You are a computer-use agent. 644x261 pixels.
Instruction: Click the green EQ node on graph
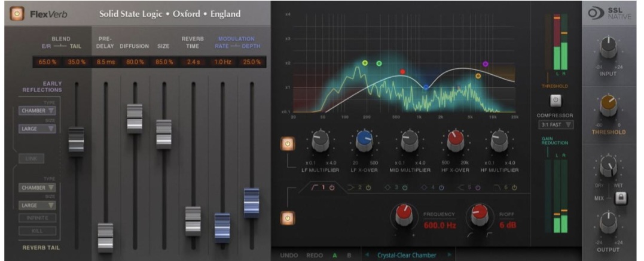379,63
